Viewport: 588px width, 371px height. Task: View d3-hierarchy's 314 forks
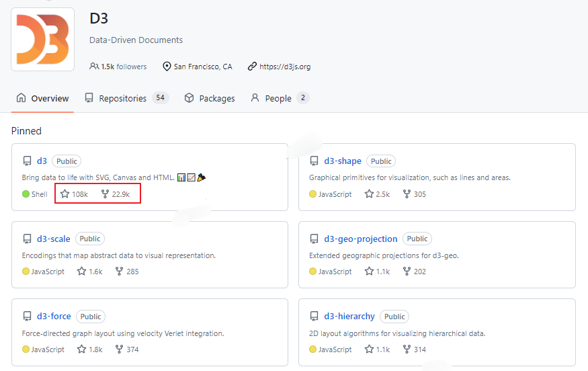pyautogui.click(x=415, y=349)
